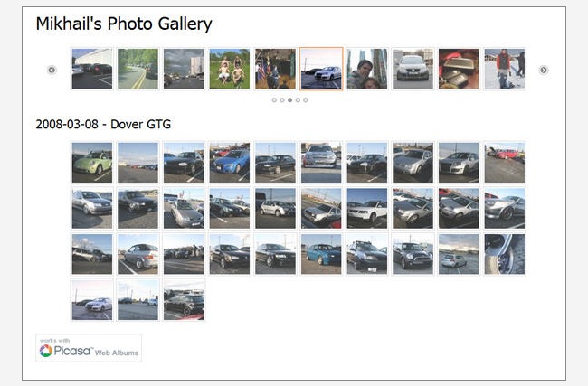Screen dimensions: 588x386
Task: View the blue Audi photo
Action: click(230, 163)
